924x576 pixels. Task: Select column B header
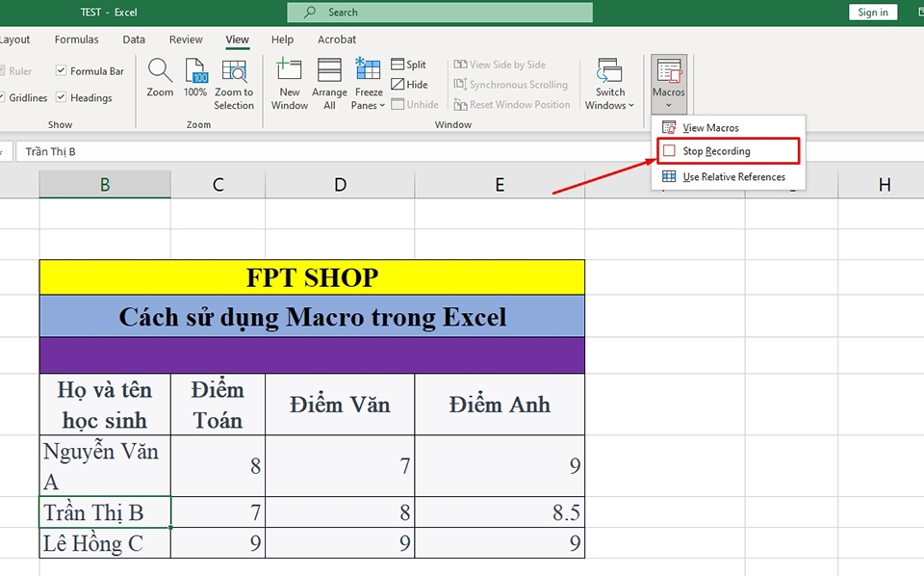tap(105, 185)
